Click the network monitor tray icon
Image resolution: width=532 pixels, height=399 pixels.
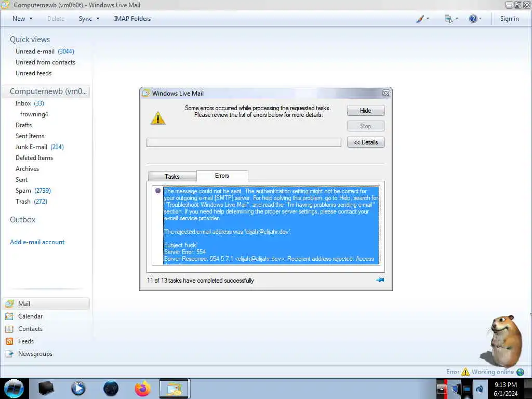(467, 389)
